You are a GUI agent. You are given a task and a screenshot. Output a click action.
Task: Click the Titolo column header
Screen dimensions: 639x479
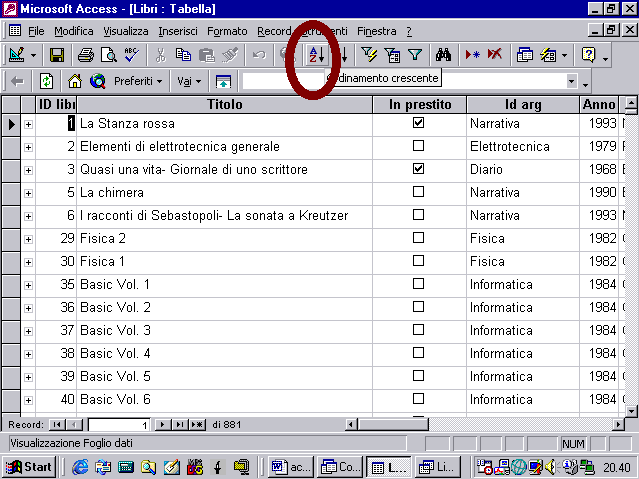click(x=225, y=105)
